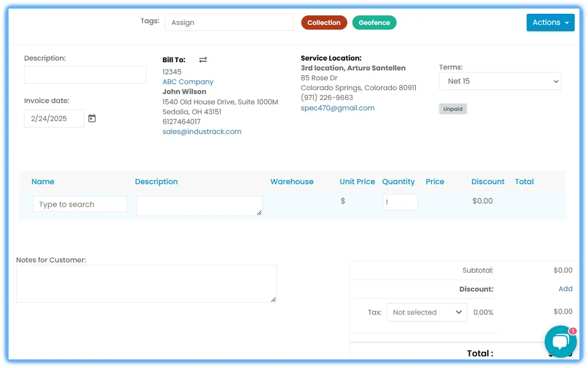Screen dimensions: 588x368
Task: Select the bill-to phone 6127464017
Action: (182, 122)
